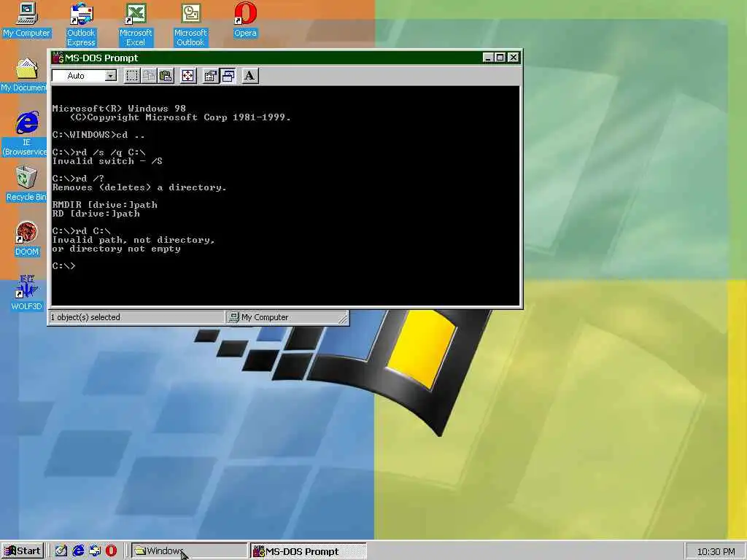Click the 10:30 PM system clock
This screenshot has width=747, height=560.
[716, 551]
